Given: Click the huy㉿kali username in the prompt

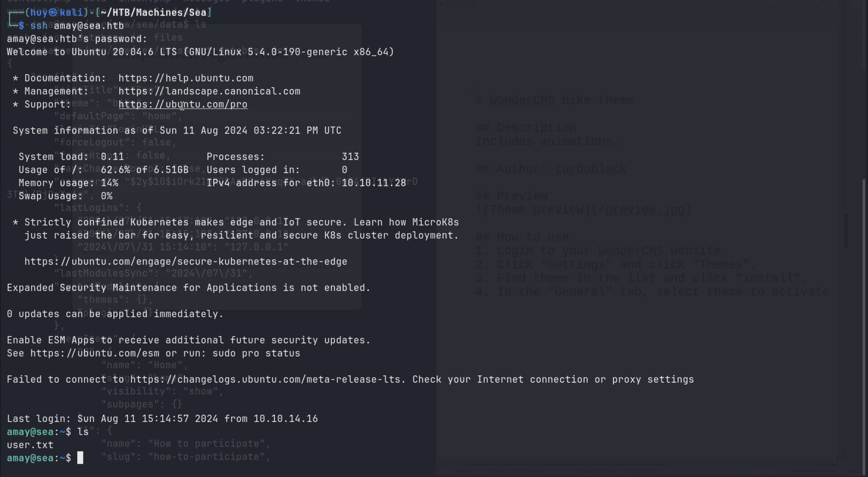Looking at the screenshot, I should (56, 13).
